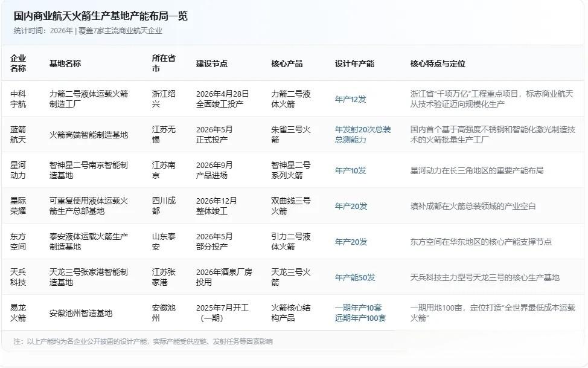
Task: Click the 企业名称 column header
Action: tap(18, 63)
